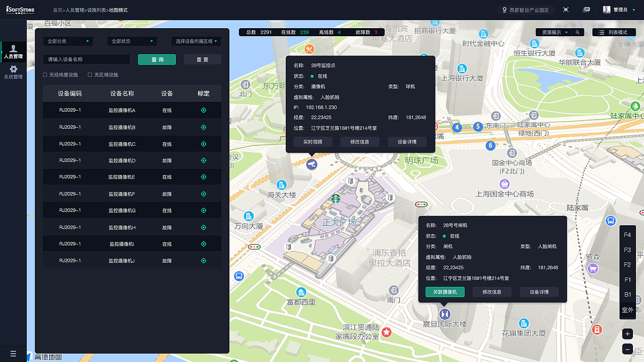Click 修改信息 in 28号闸机 popup
Screen dimensions: 644x362
(x=492, y=292)
